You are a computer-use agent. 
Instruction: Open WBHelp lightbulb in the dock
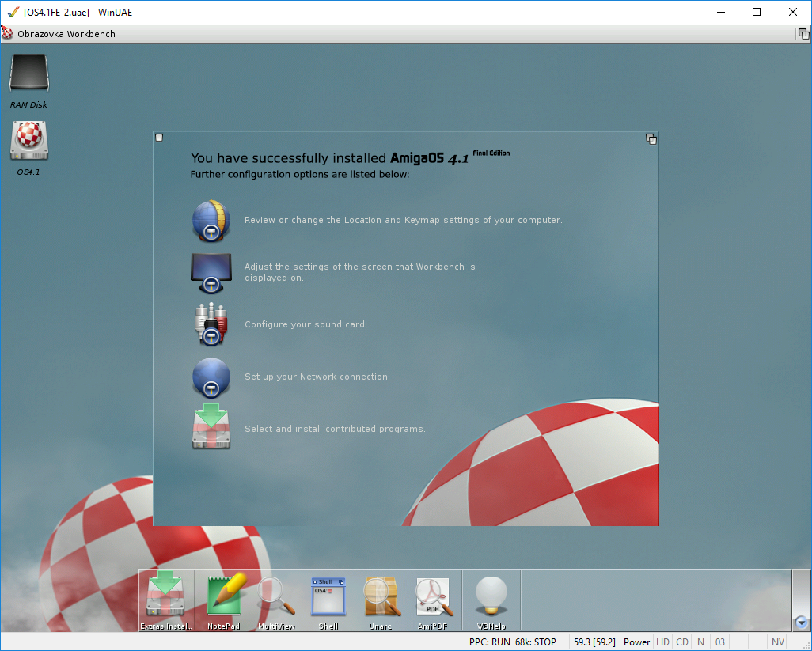tap(491, 596)
